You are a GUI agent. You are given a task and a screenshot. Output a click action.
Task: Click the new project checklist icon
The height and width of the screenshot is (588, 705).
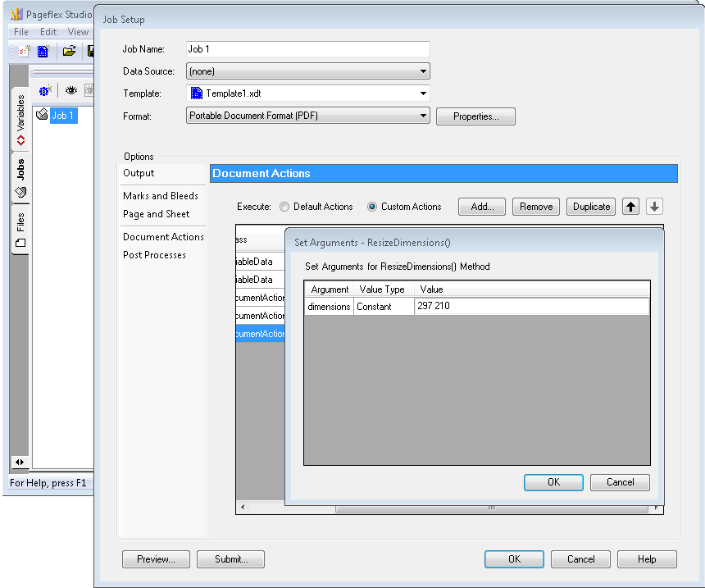24,51
